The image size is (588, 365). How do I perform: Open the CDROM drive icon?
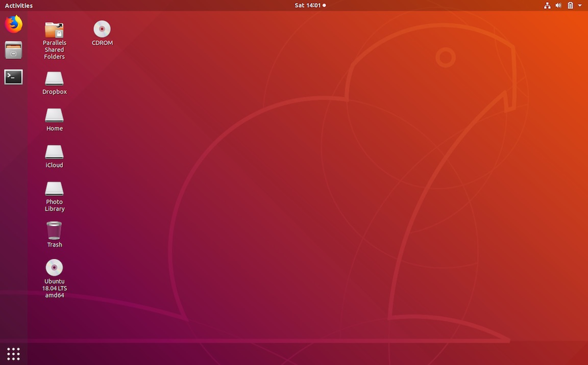(102, 28)
